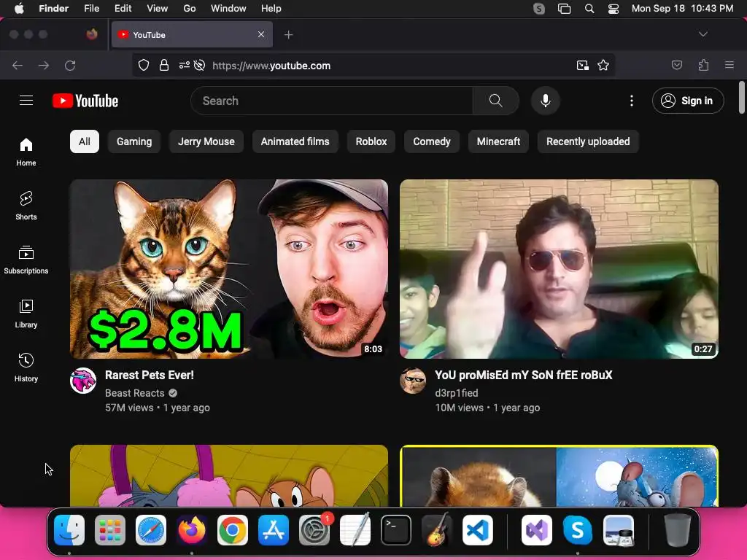The width and height of the screenshot is (747, 560).
Task: Select the Animated films filter chip
Action: click(x=295, y=141)
